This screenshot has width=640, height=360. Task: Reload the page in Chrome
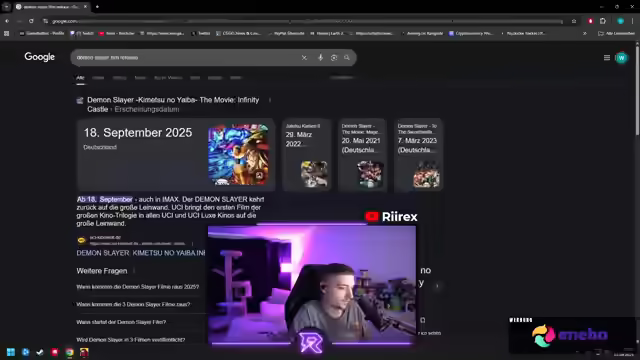[31, 21]
